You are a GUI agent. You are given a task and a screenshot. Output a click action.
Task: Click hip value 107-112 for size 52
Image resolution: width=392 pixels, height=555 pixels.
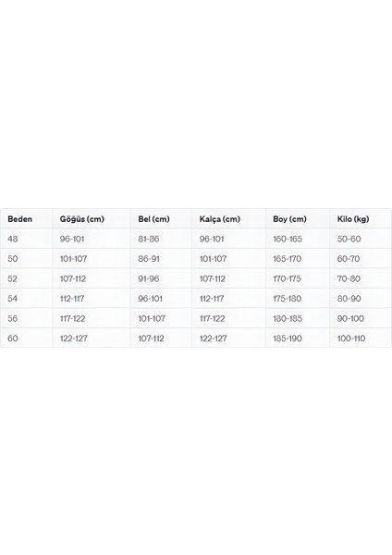(x=213, y=278)
